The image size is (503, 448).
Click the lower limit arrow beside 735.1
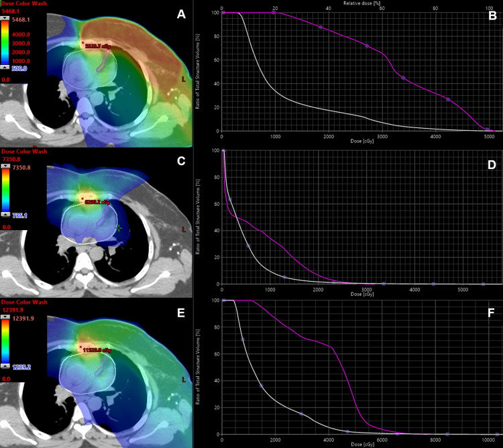pos(5,215)
